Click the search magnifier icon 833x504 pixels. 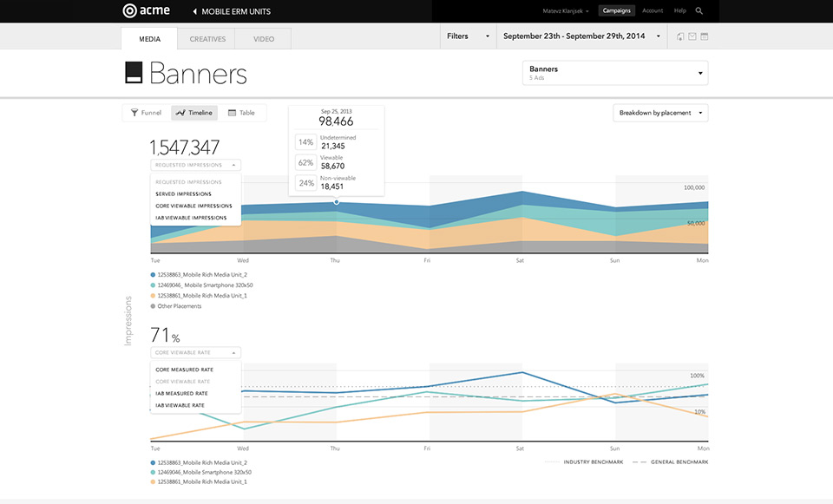[699, 10]
